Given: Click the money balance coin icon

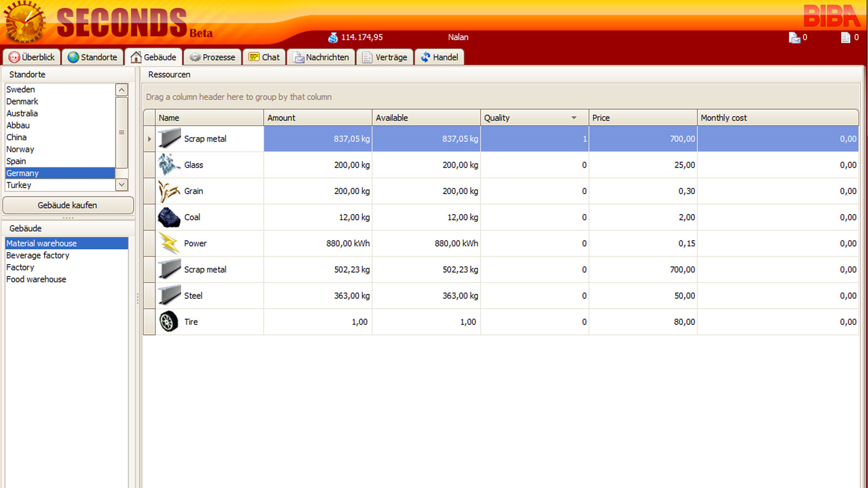Looking at the screenshot, I should (x=333, y=37).
